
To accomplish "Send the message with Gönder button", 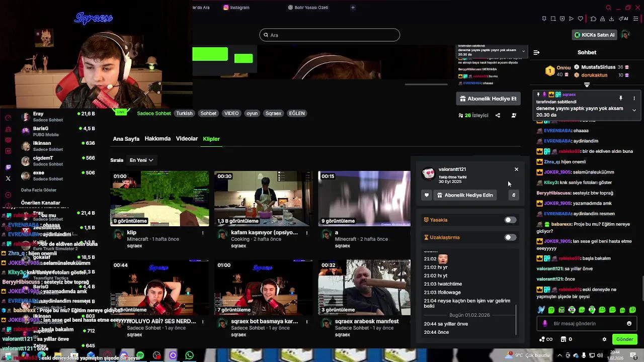I will click(624, 339).
